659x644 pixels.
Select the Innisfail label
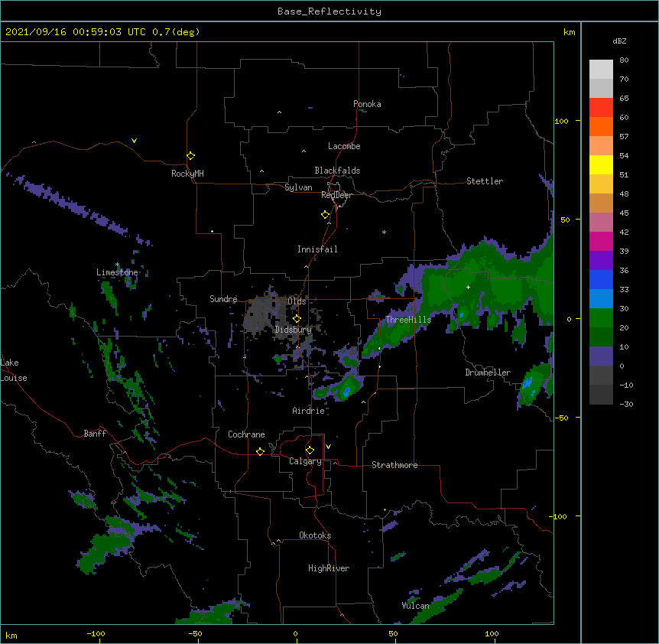coord(317,249)
